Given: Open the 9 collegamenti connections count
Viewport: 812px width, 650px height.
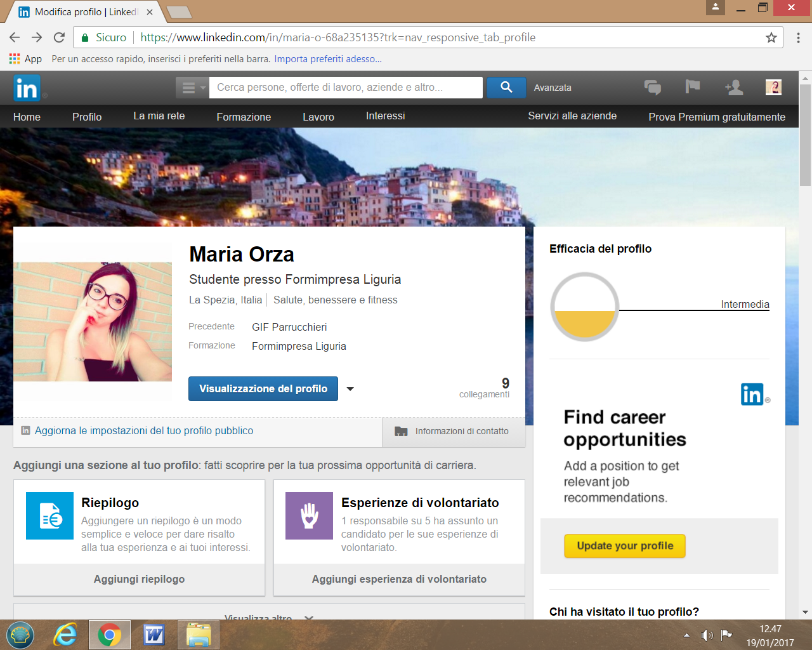Looking at the screenshot, I should pos(485,388).
